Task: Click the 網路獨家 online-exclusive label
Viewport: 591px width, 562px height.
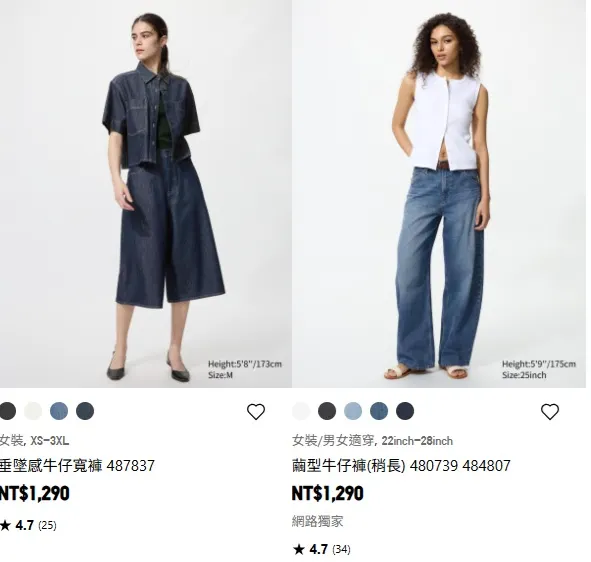Action: point(318,522)
